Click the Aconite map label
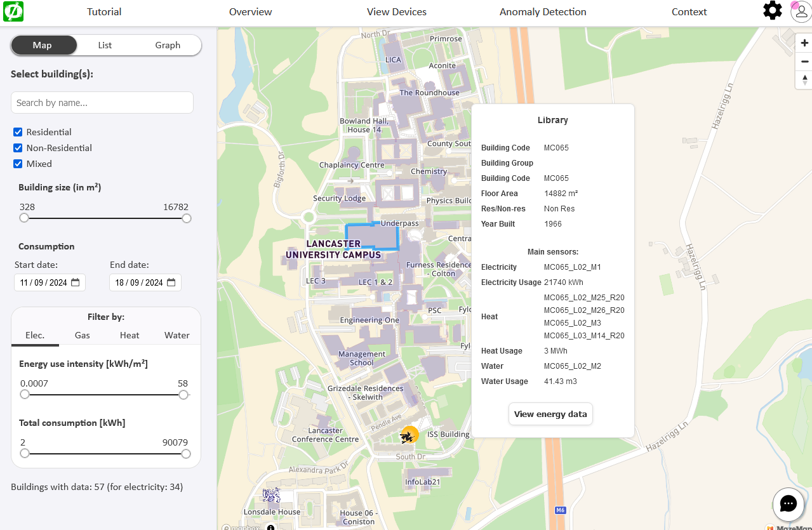812x530 pixels. tap(443, 65)
